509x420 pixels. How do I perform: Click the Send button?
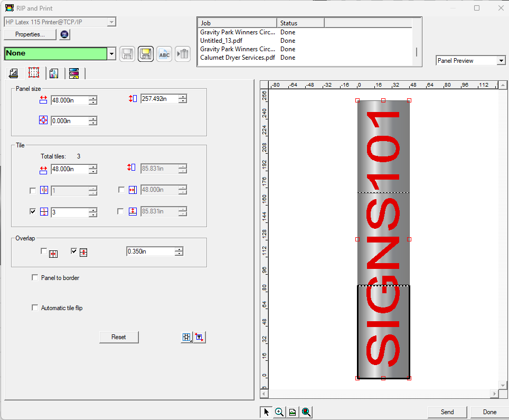point(447,412)
